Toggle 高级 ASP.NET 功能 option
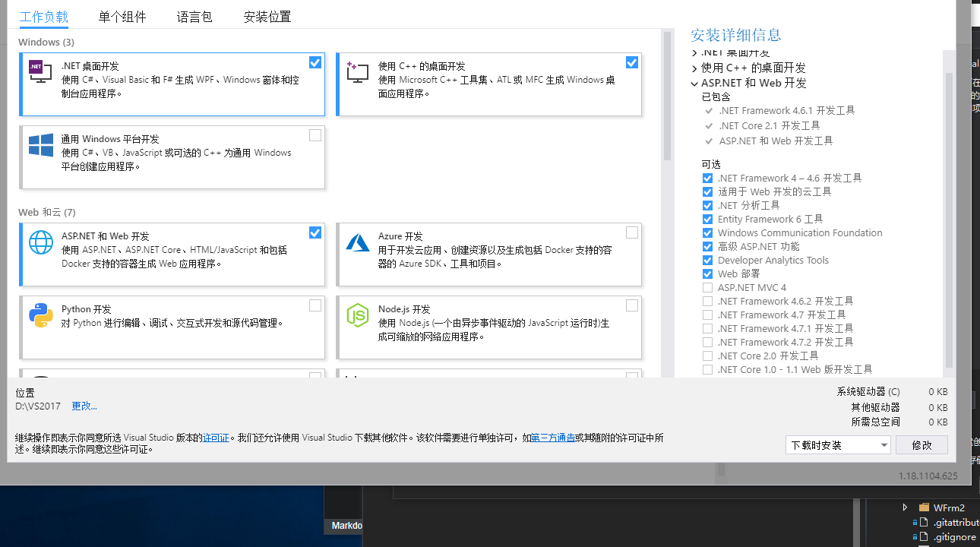 707,247
